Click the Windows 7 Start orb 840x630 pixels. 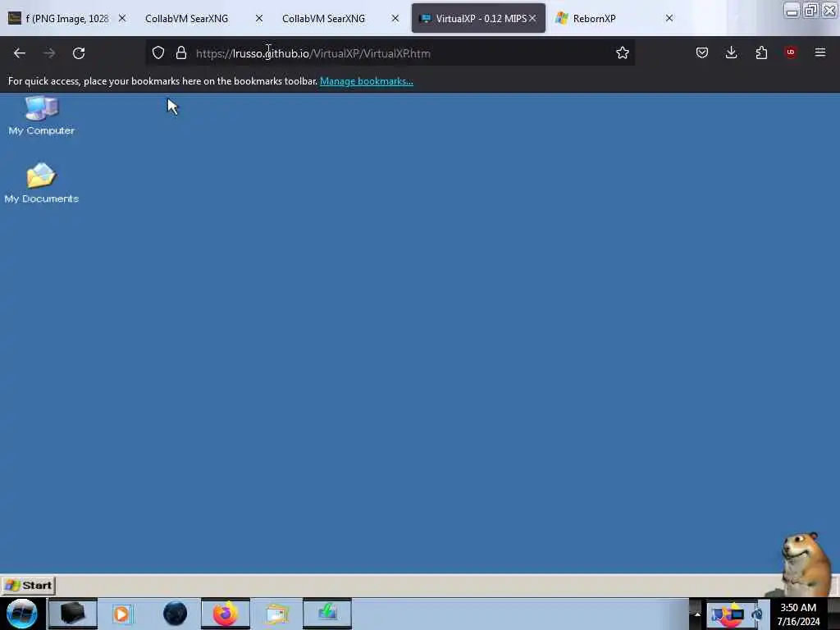click(x=21, y=614)
